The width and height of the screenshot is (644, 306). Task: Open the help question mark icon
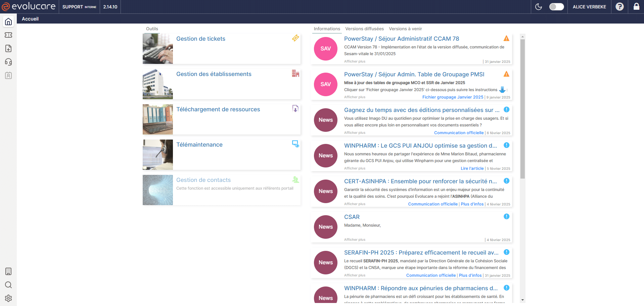click(619, 7)
